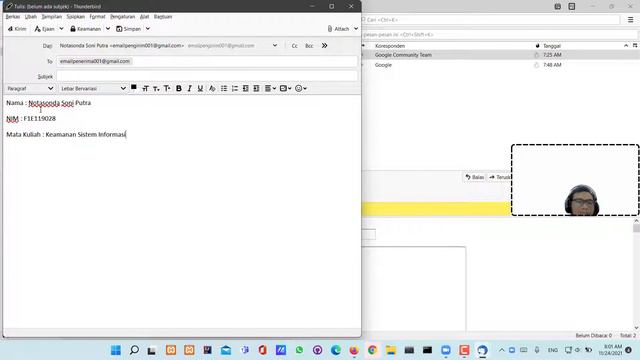Open the Bantuan menu
This screenshot has width=640, height=360.
(x=163, y=17)
